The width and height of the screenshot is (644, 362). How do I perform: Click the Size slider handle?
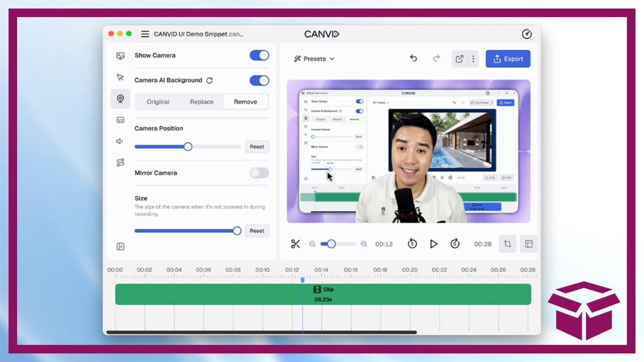coord(237,231)
